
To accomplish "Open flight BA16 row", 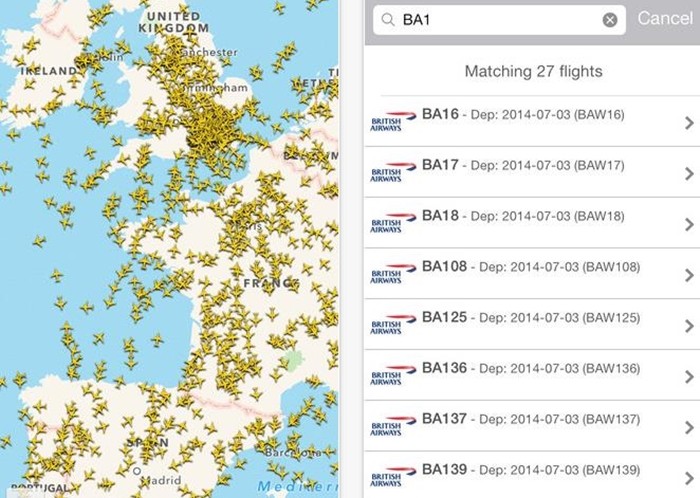I will (532, 121).
